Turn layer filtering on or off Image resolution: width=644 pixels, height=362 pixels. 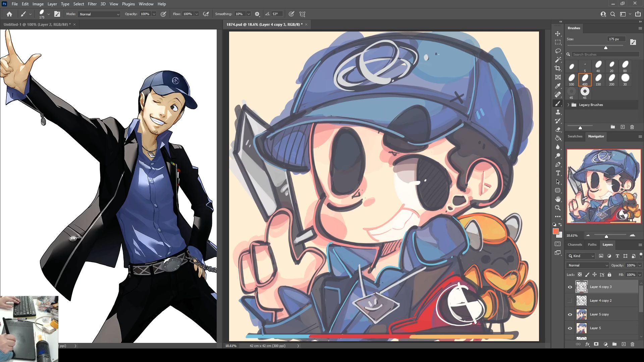tap(641, 255)
